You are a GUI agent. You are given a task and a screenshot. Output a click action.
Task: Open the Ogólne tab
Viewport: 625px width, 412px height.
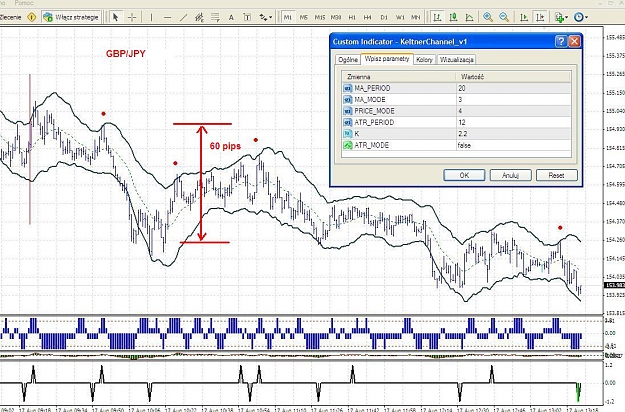pos(348,59)
